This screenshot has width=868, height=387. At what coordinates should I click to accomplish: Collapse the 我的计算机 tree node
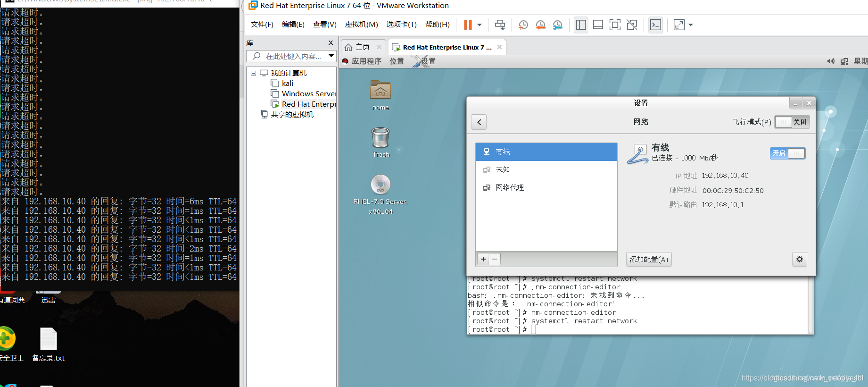pos(253,73)
